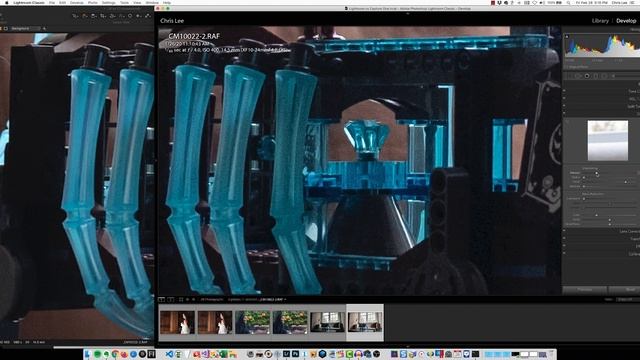640x360 pixels.
Task: Open Lightroom from the Dock
Action: coord(287,354)
